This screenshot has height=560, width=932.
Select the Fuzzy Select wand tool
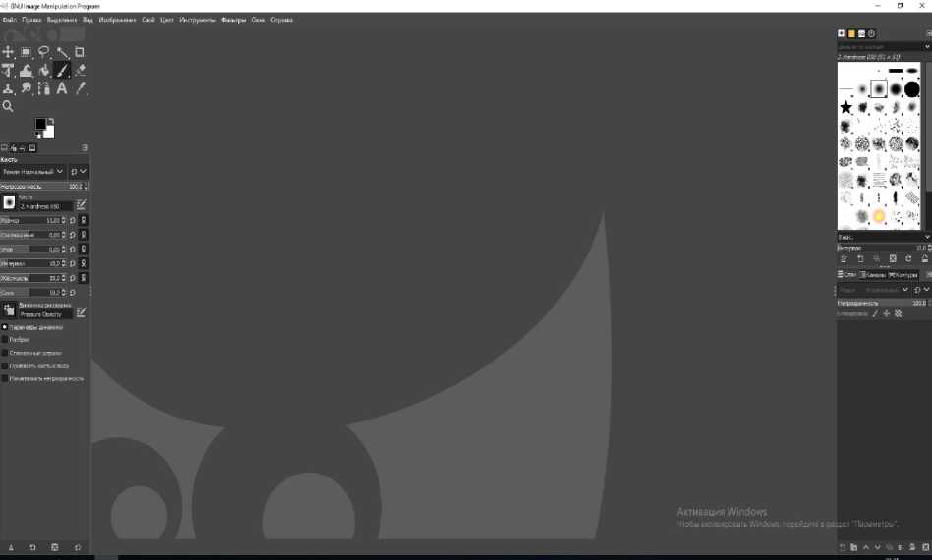[x=62, y=52]
